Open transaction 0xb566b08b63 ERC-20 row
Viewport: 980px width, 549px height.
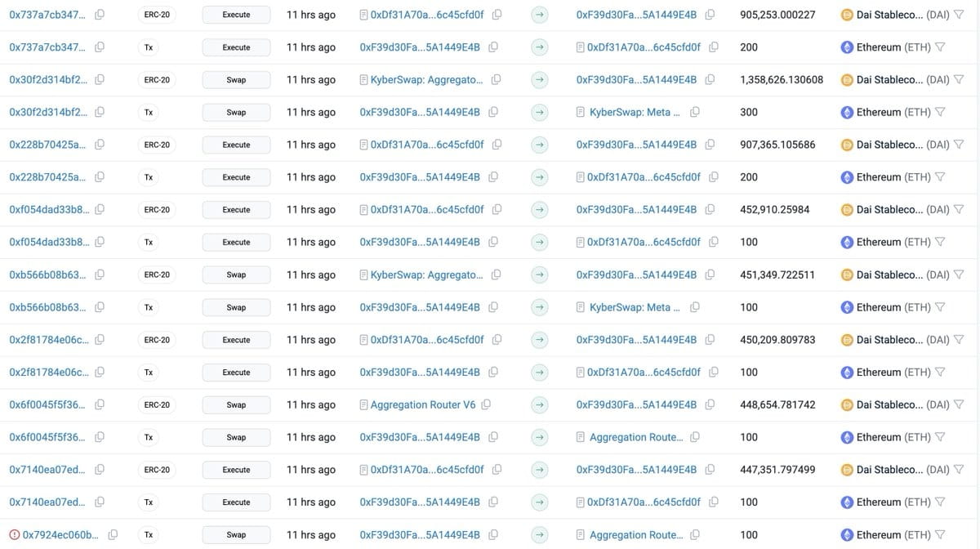pyautogui.click(x=47, y=274)
